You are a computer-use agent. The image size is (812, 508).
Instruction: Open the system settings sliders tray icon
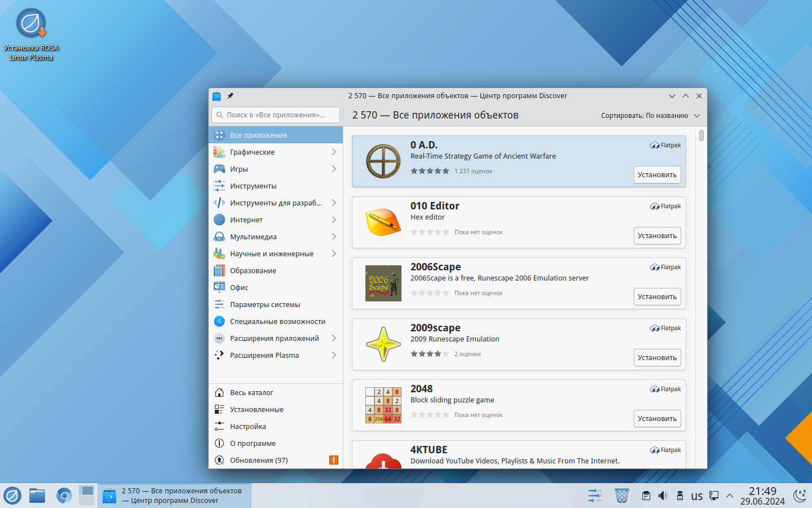pyautogui.click(x=595, y=496)
